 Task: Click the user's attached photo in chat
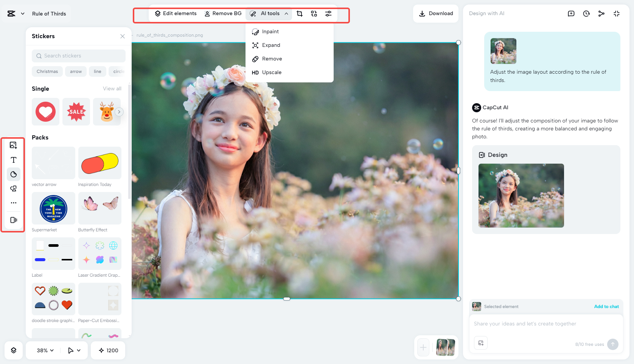tap(503, 51)
